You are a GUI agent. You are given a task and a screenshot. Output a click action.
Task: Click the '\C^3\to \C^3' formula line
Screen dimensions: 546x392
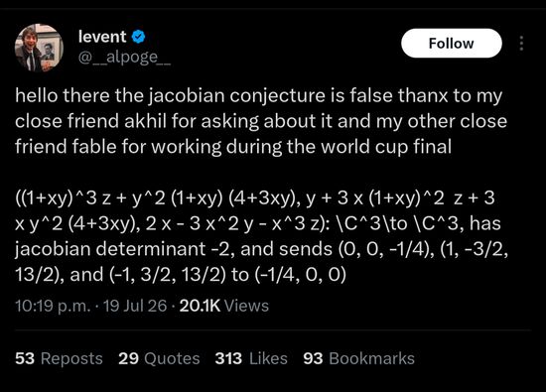click(258, 224)
